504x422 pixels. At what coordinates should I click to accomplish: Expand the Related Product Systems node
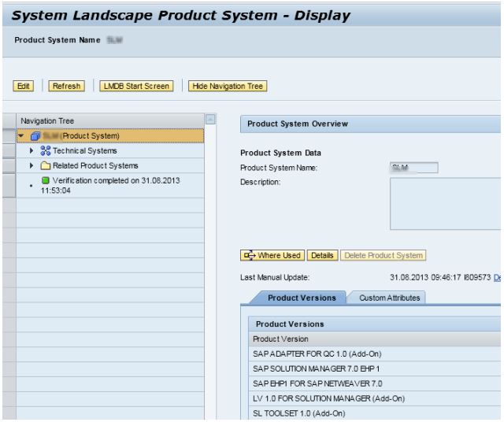tap(31, 165)
